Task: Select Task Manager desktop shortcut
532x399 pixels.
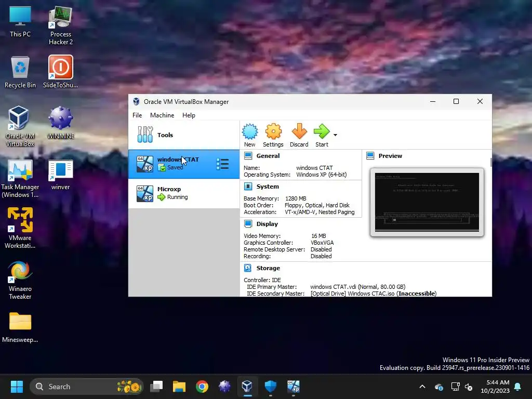Action: tap(20, 179)
